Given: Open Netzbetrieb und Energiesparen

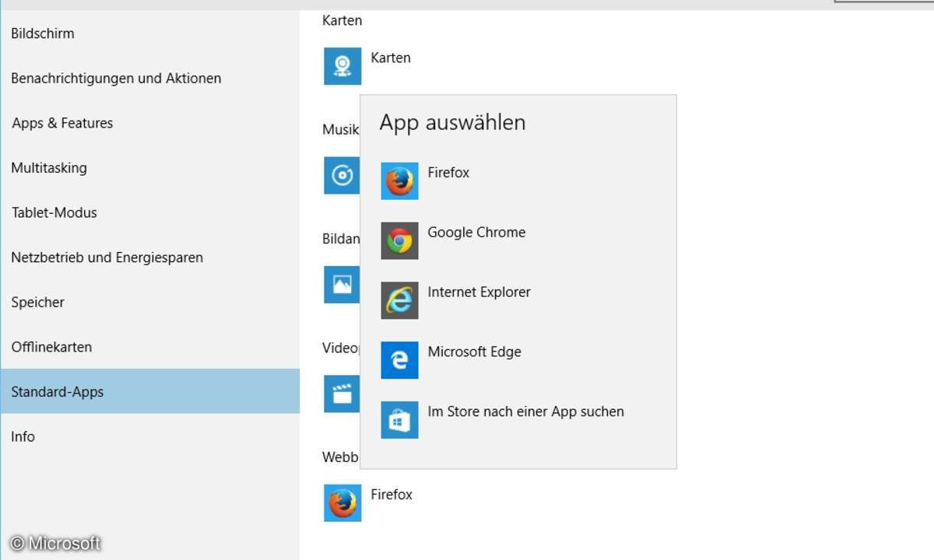Looking at the screenshot, I should (x=150, y=257).
